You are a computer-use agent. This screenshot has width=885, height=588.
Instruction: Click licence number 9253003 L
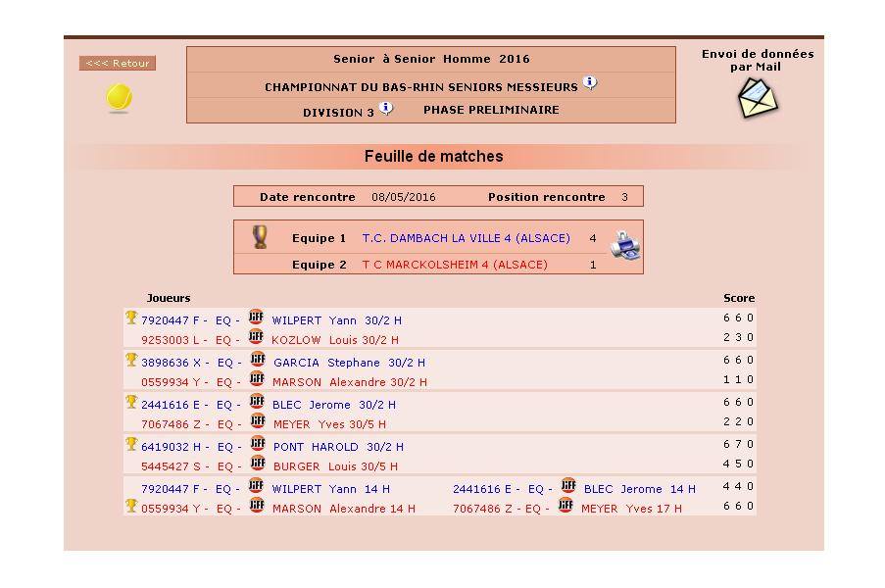pos(170,340)
